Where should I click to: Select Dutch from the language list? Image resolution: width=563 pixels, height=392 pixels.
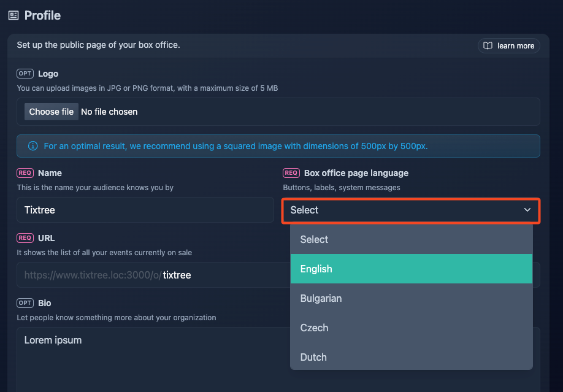[x=411, y=357]
